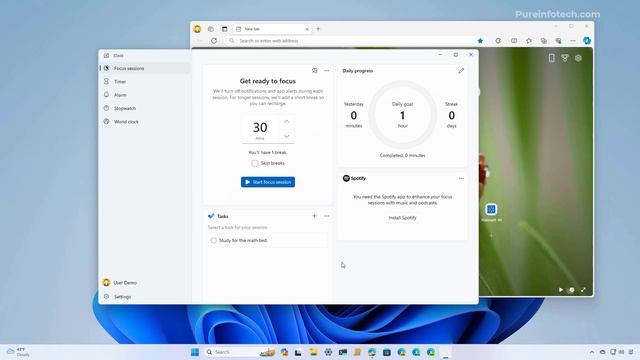Edit daily progress goal with pencil icon
This screenshot has height=360, width=640.
tap(461, 71)
